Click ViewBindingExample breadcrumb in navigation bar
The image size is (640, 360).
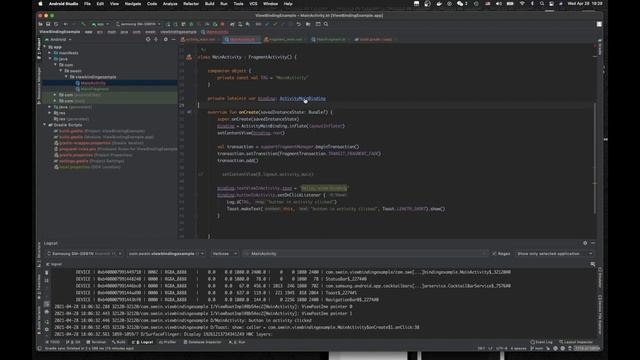point(60,32)
